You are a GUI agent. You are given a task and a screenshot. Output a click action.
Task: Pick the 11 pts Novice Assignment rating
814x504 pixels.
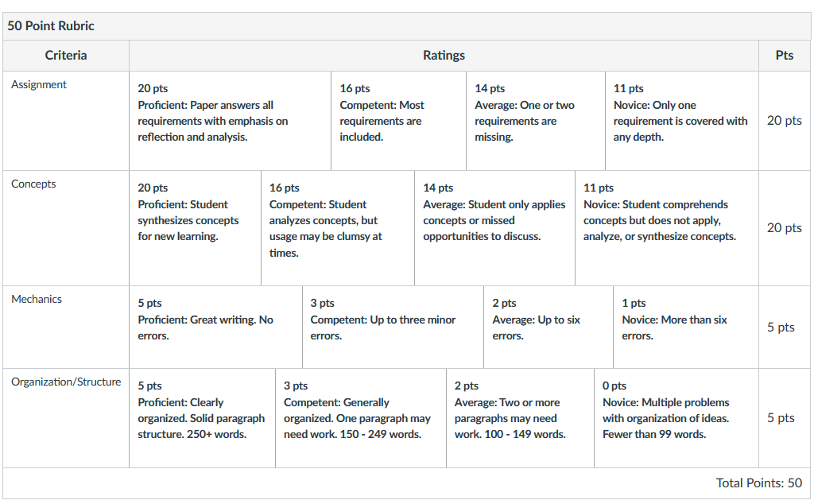coord(682,120)
